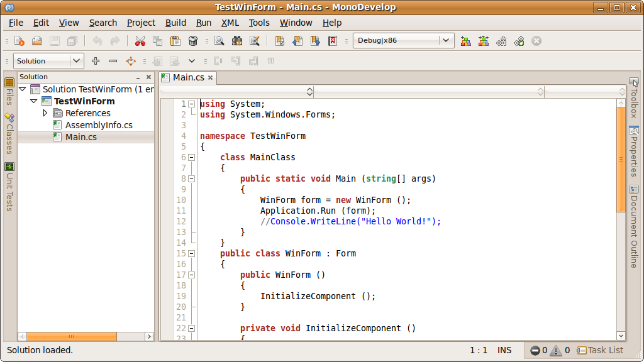Expand the References folder

tap(45, 113)
